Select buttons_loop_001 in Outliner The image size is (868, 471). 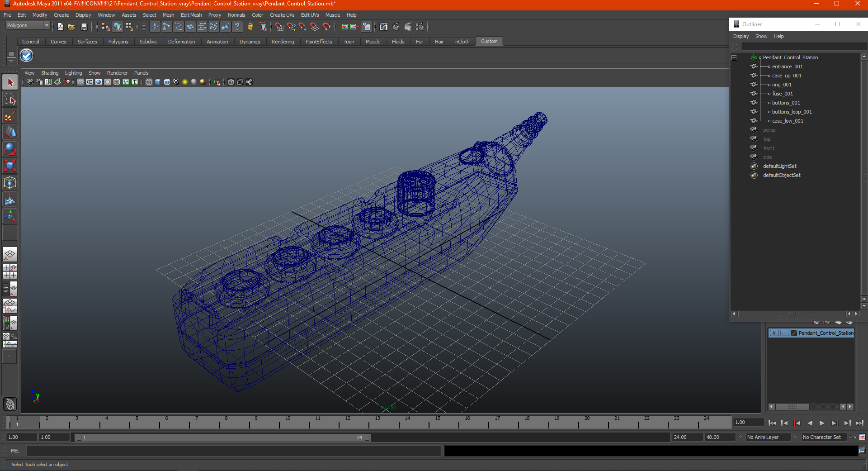(792, 112)
